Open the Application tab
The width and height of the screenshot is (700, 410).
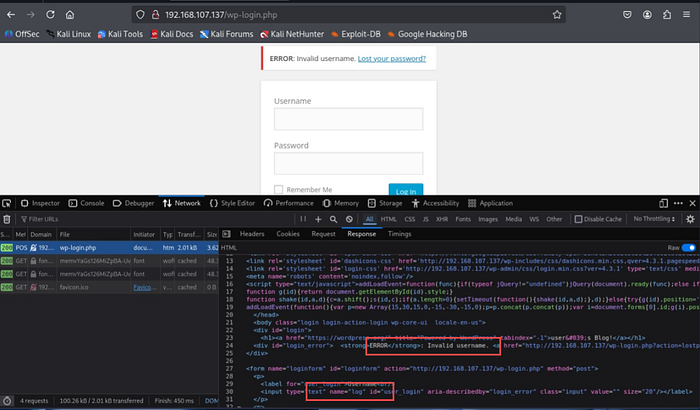click(x=490, y=203)
